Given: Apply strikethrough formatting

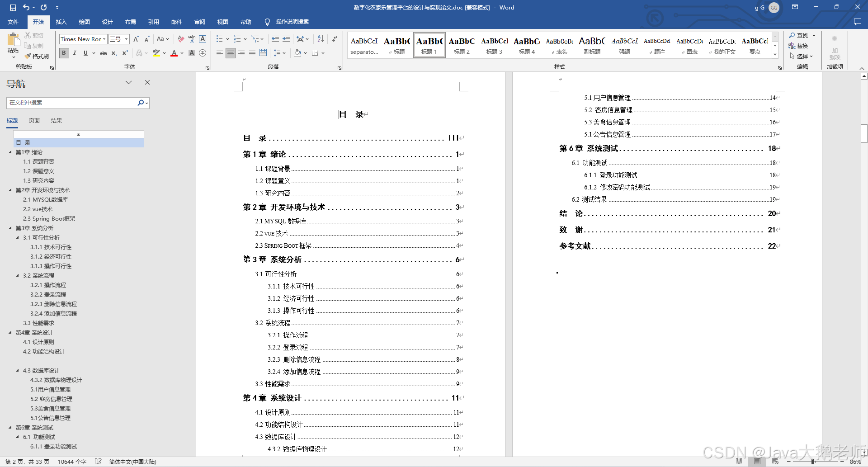Looking at the screenshot, I should coord(104,53).
